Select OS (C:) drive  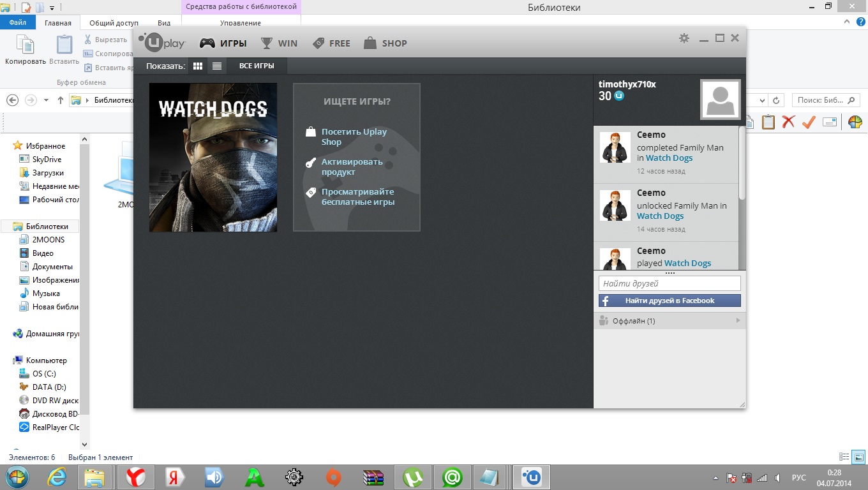coord(38,374)
